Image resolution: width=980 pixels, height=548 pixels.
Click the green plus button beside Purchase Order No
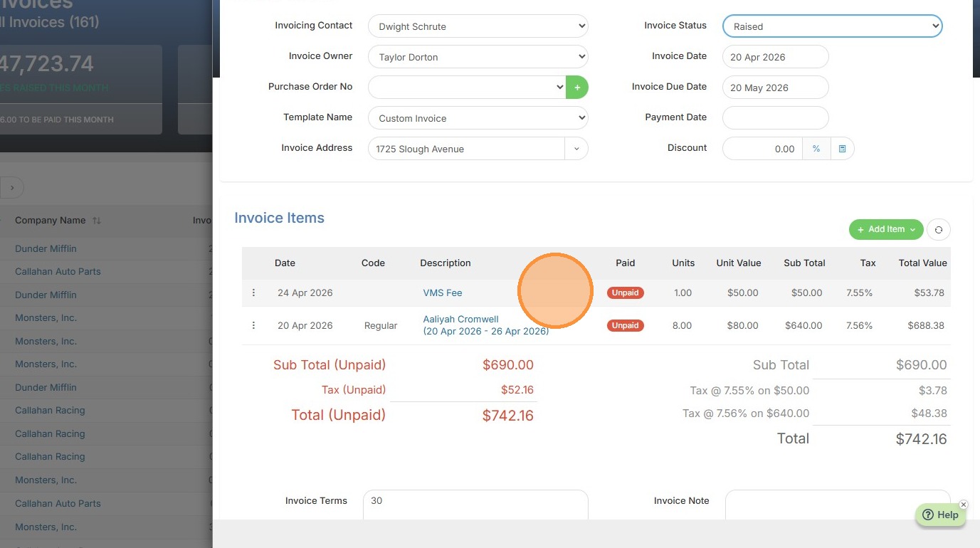(x=577, y=88)
